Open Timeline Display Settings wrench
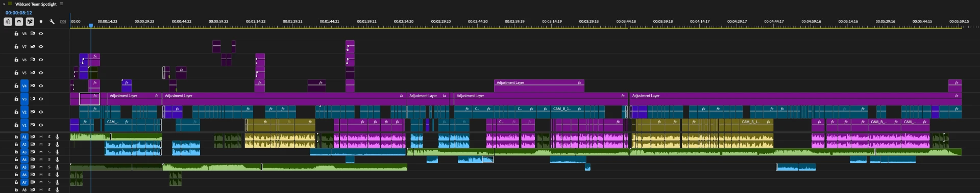Viewport: 980px width, 193px height. (x=52, y=22)
